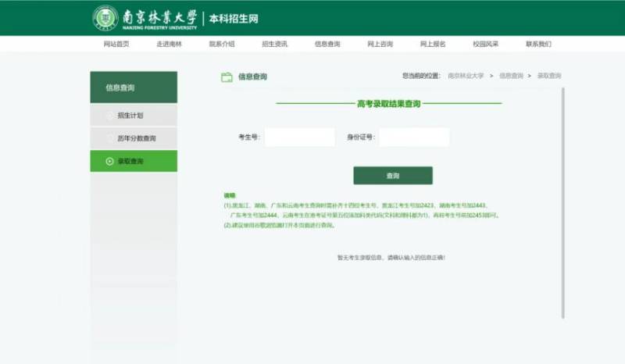The height and width of the screenshot is (364, 625).
Task: Click the 南京林业大学 breadcrumb link
Action: click(466, 77)
